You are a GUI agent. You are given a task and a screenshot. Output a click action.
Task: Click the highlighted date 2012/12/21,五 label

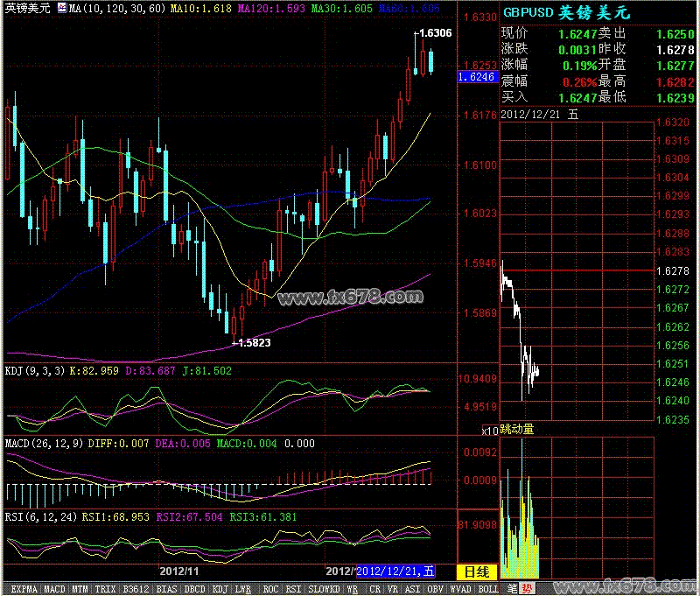tap(395, 571)
